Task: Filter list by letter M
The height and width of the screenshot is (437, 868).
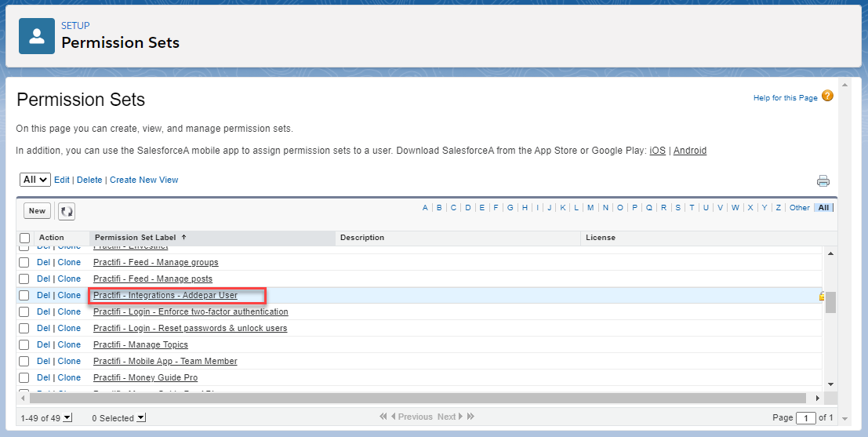Action: tap(590, 208)
